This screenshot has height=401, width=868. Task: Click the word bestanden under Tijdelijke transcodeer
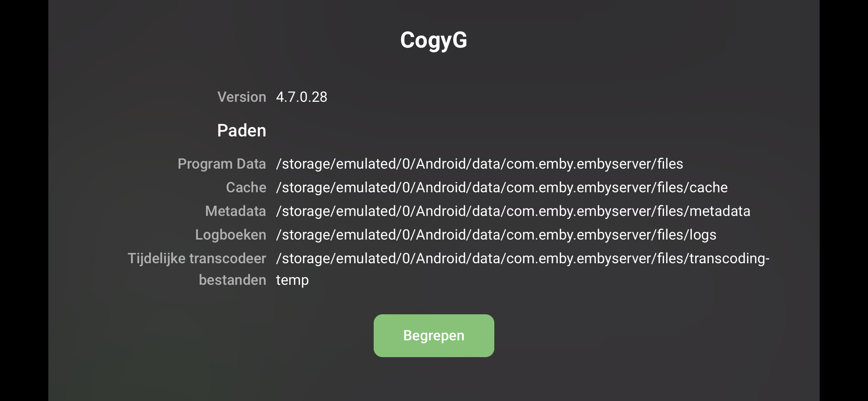(x=232, y=280)
